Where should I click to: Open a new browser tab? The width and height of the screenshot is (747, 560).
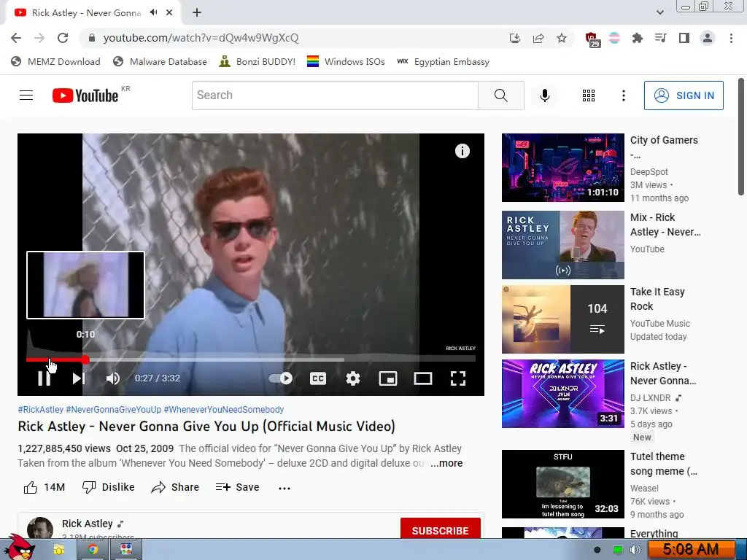(x=197, y=12)
